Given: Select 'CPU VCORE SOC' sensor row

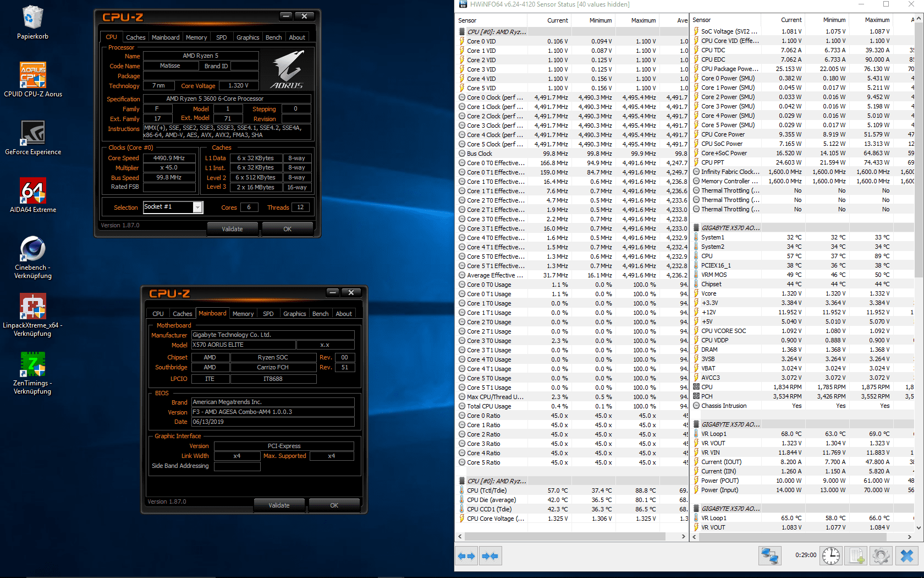Looking at the screenshot, I should [x=803, y=331].
